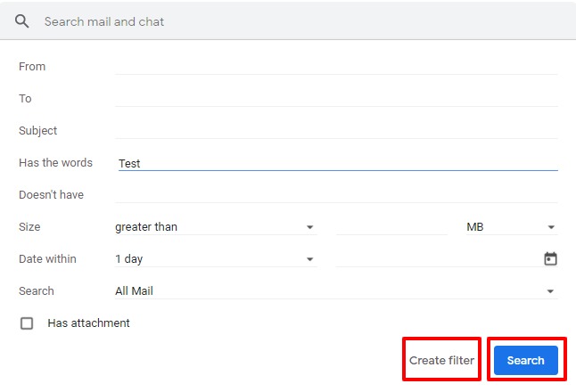Click the blue Search button
The width and height of the screenshot is (576, 392).
525,361
